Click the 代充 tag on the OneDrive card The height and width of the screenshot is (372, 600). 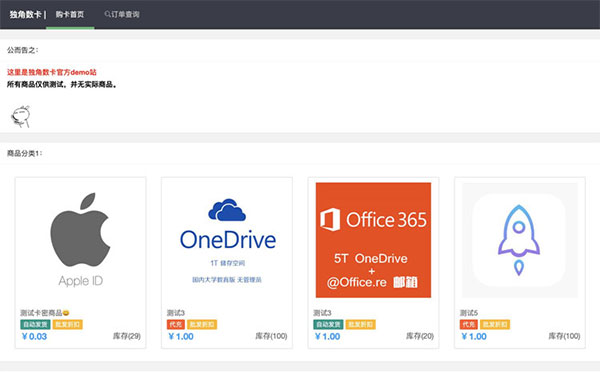[x=176, y=325]
